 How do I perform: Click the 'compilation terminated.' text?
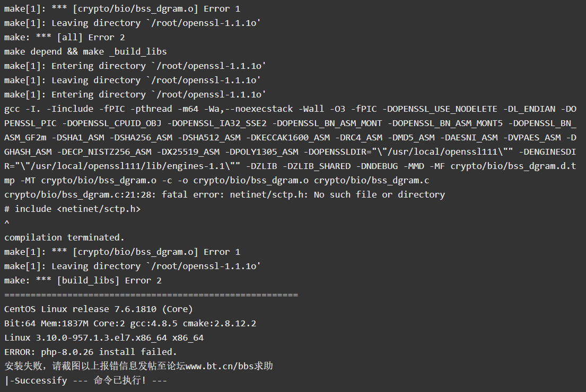click(x=64, y=237)
